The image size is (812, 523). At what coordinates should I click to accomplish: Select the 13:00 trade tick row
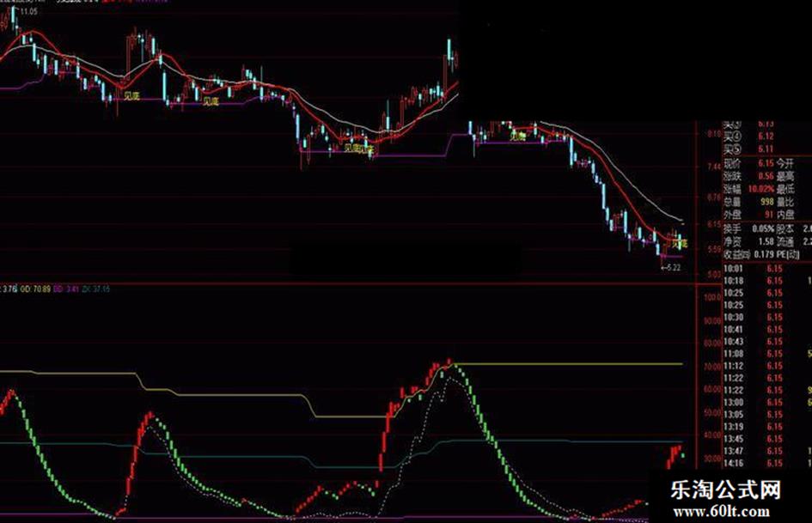(767, 403)
